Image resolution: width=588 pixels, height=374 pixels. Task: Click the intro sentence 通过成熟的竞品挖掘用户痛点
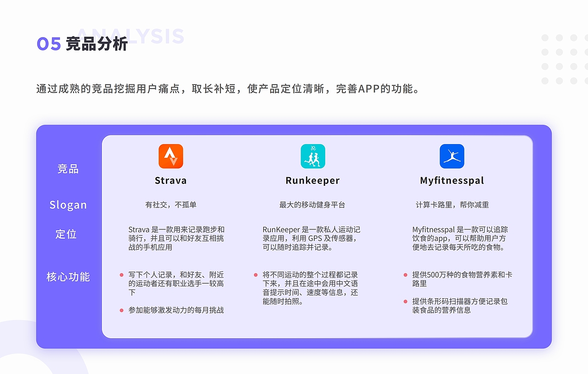(228, 89)
